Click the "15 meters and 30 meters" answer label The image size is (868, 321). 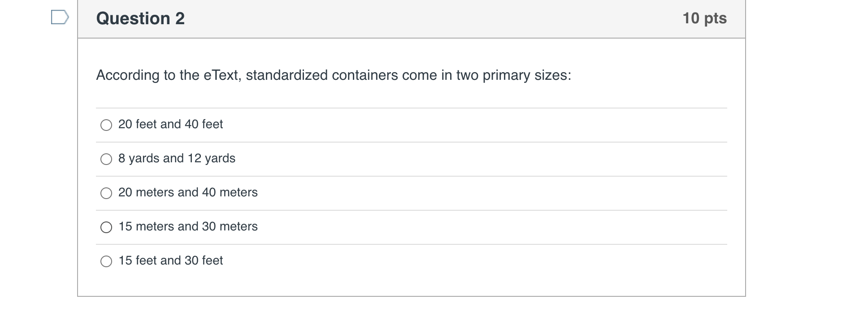click(188, 226)
